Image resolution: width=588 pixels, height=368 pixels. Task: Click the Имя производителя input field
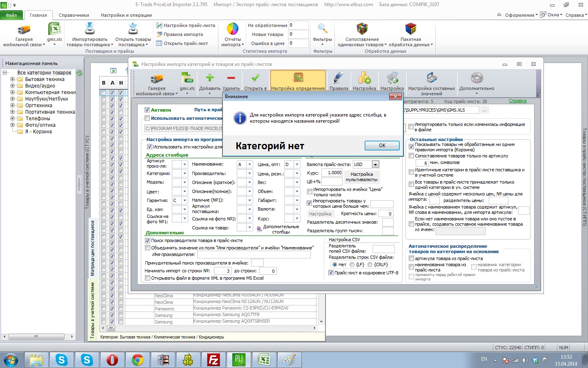tap(254, 255)
